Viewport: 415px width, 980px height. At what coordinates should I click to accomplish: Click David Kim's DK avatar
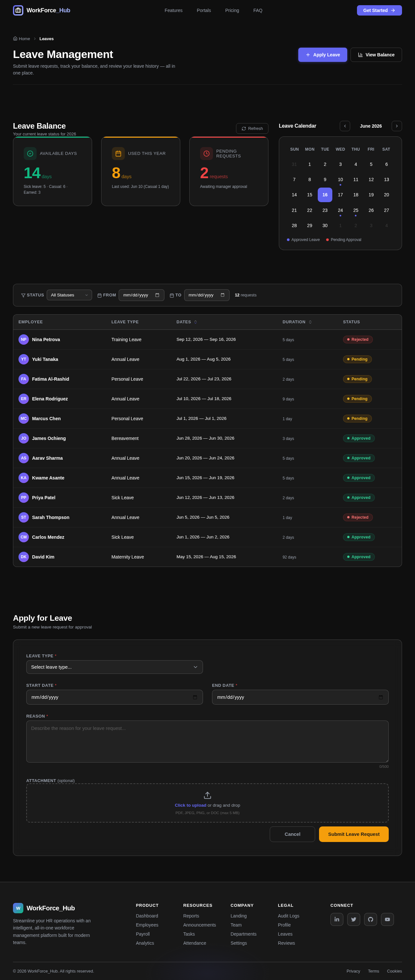click(x=24, y=557)
